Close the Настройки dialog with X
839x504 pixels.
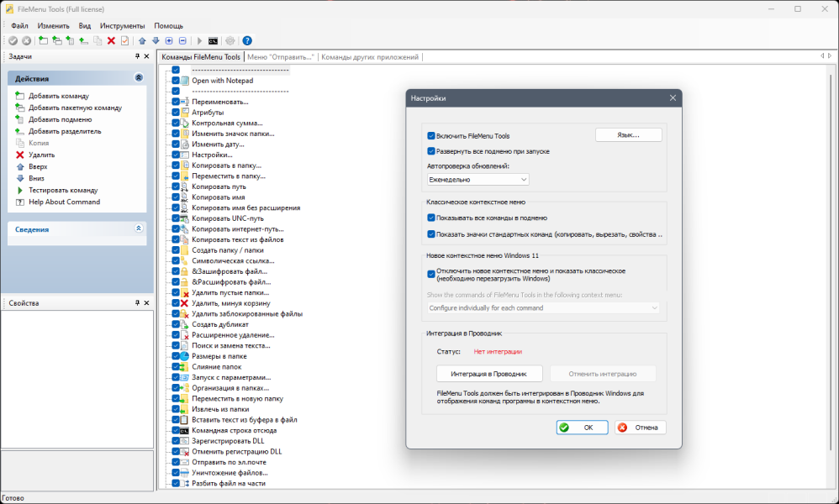coord(673,97)
